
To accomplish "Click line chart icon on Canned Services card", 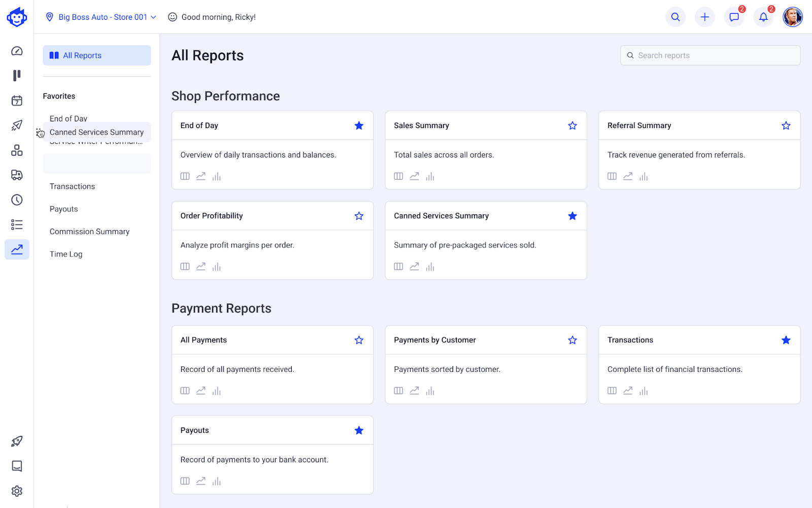I will (x=415, y=267).
